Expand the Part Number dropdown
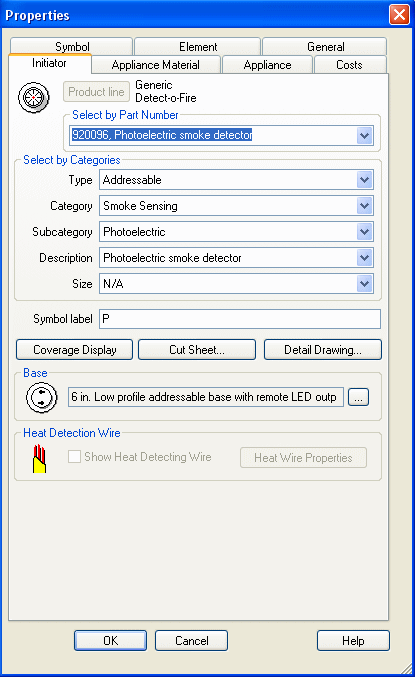The height and width of the screenshot is (677, 415). (x=365, y=136)
